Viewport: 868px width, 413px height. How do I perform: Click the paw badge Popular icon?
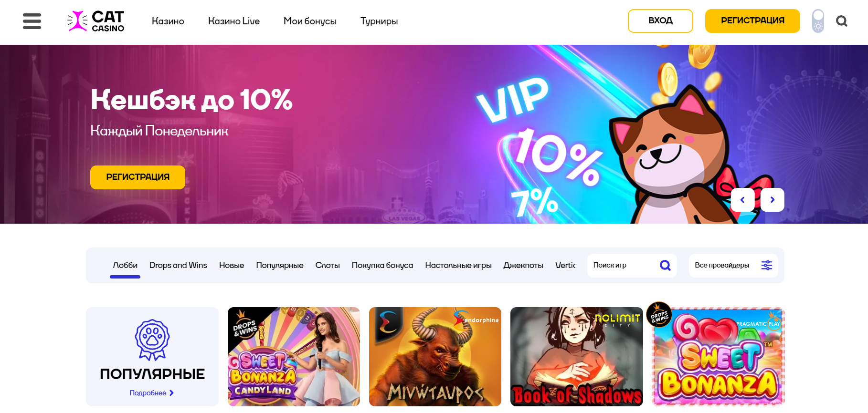[152, 340]
